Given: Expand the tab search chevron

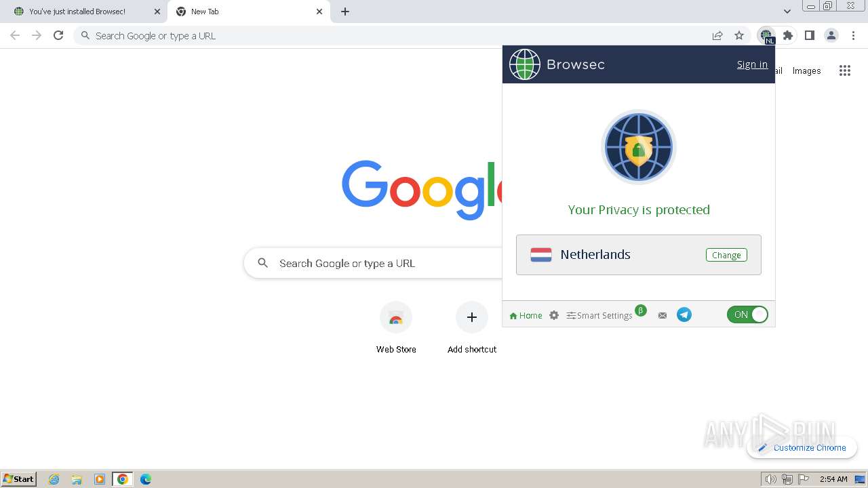Looking at the screenshot, I should [x=787, y=12].
